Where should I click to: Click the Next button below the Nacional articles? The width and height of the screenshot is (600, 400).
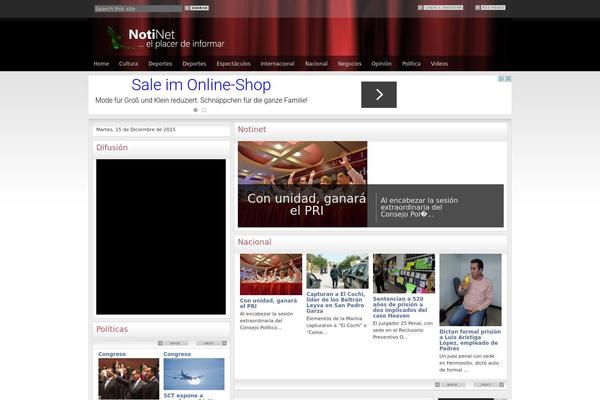tap(488, 384)
